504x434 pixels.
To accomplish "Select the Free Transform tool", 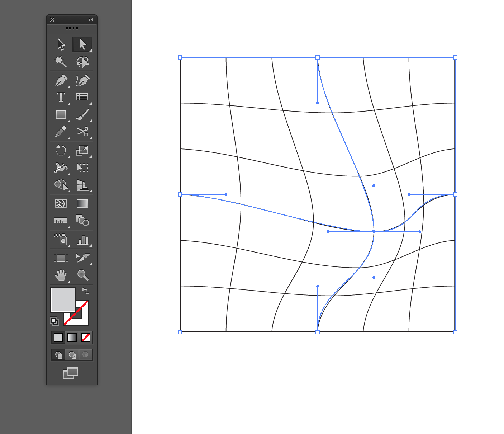I will (82, 168).
